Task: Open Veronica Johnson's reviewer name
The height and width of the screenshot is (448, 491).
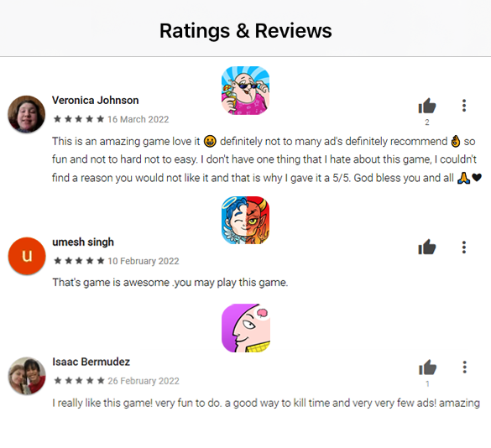Action: pyautogui.click(x=95, y=100)
